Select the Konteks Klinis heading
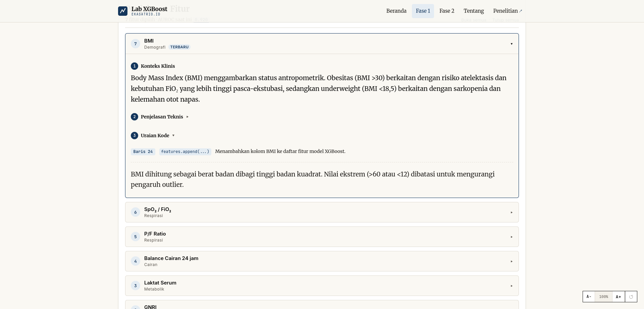Viewport: 644px width, 309px height. coord(158,66)
